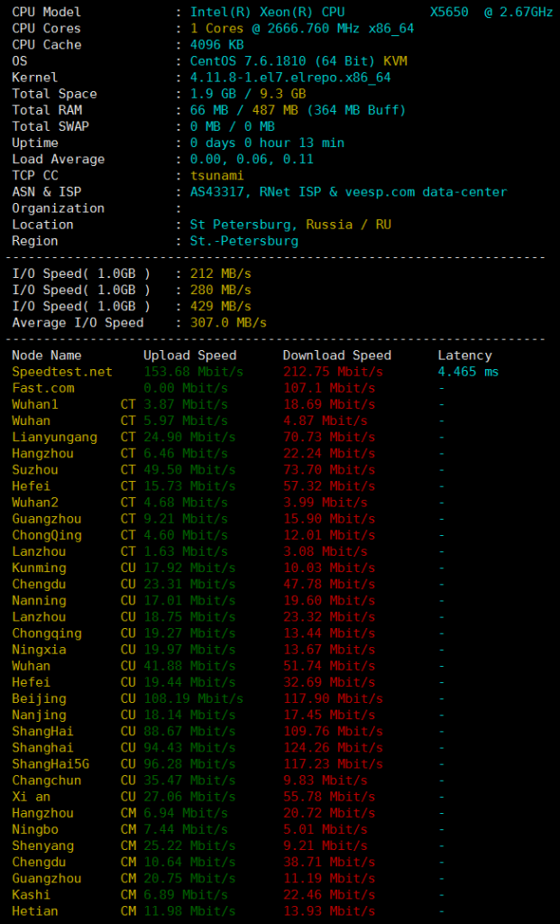Click the Download Speed column header

(336, 356)
